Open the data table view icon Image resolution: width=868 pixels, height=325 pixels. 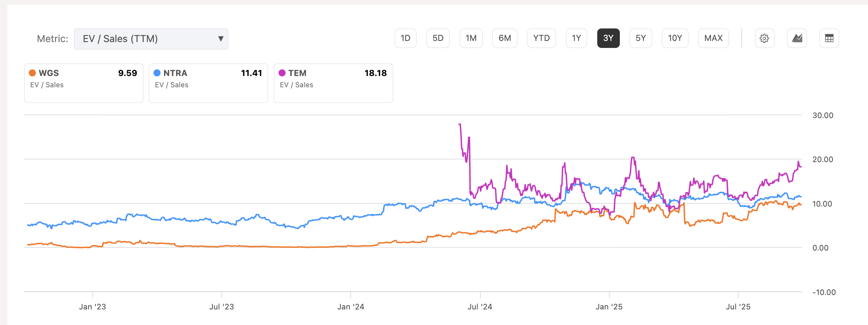[x=829, y=38]
